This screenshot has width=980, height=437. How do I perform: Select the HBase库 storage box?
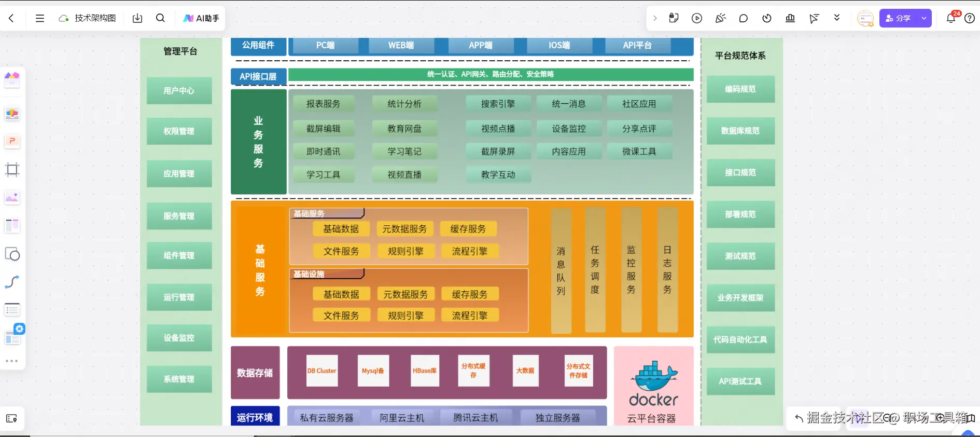pyautogui.click(x=425, y=371)
